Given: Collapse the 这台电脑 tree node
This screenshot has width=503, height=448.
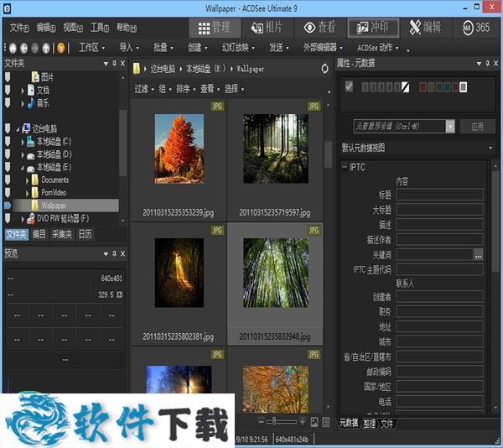Looking at the screenshot, I should point(18,129).
